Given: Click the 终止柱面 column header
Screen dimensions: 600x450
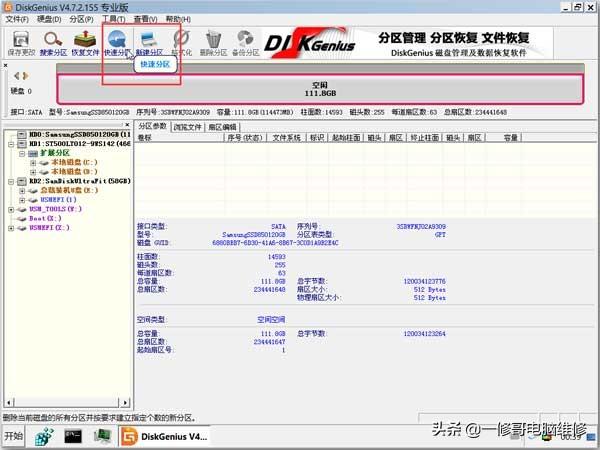Looking at the screenshot, I should pyautogui.click(x=424, y=137).
